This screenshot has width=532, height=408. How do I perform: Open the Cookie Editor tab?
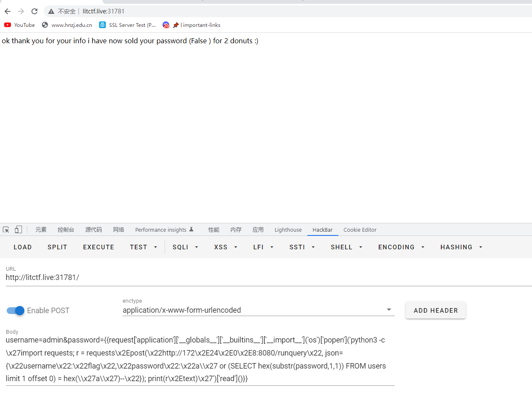coord(360,230)
